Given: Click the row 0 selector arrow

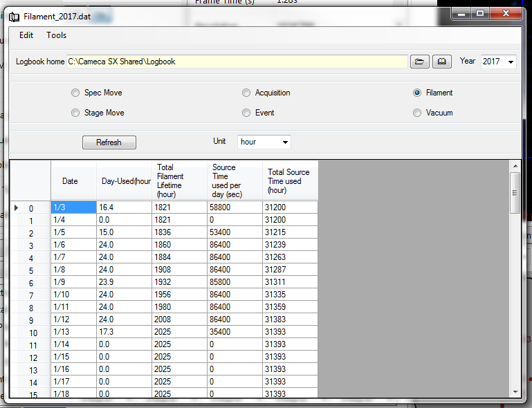Looking at the screenshot, I should tap(18, 207).
